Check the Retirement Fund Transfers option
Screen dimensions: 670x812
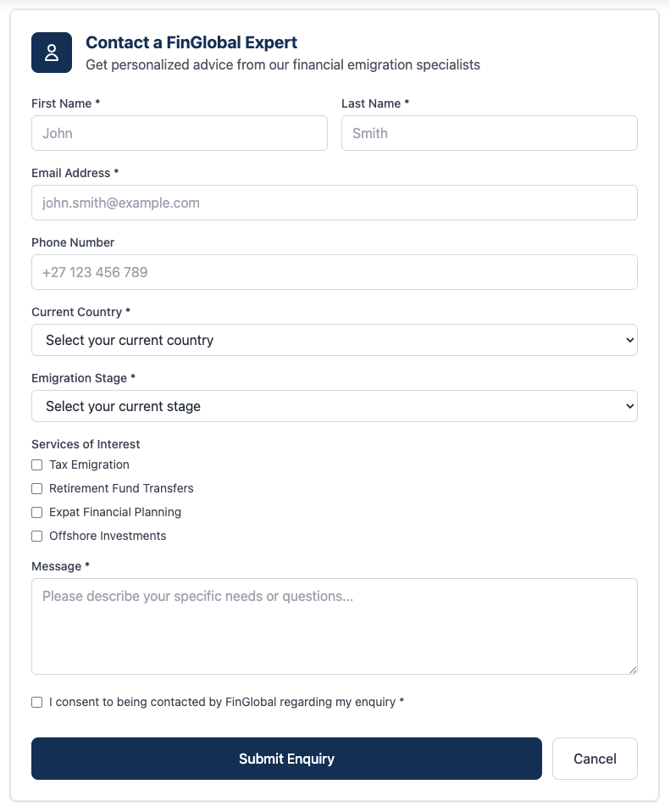pos(36,488)
